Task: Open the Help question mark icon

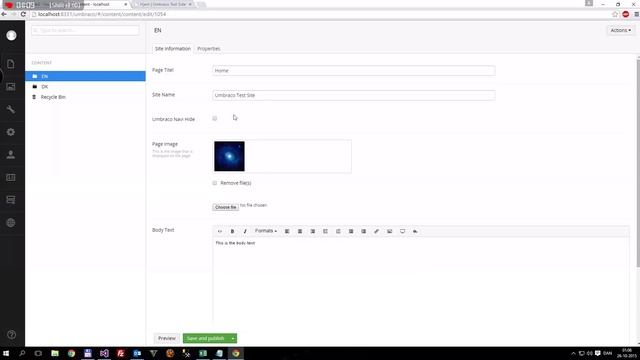Action: click(11, 335)
